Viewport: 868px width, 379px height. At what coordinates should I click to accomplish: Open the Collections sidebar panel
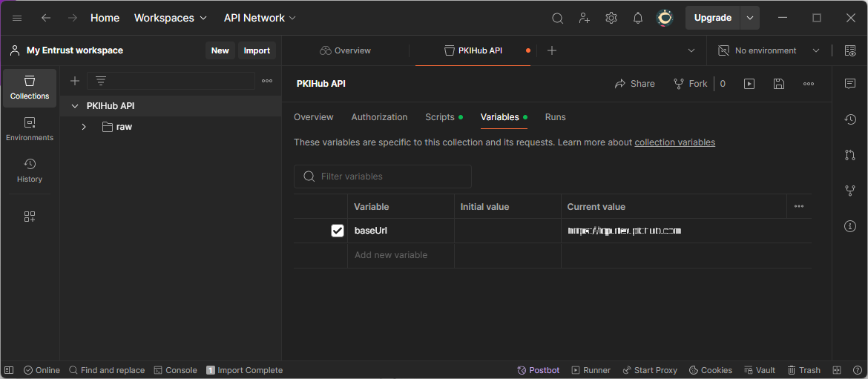30,88
